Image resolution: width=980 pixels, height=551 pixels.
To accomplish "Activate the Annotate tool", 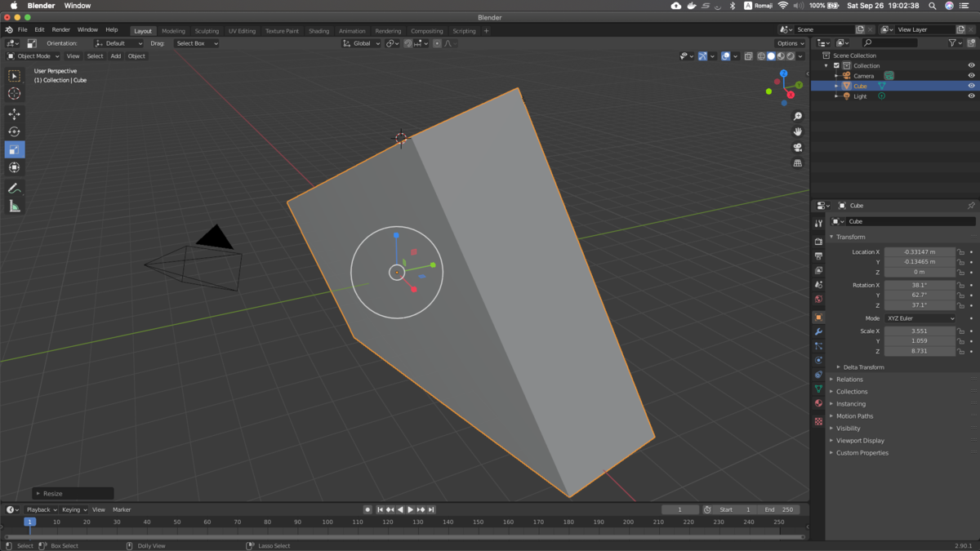I will [x=14, y=189].
